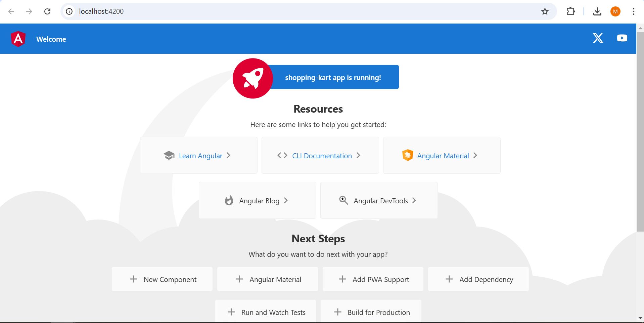
Task: Click the Angular shield logo
Action: click(x=18, y=39)
